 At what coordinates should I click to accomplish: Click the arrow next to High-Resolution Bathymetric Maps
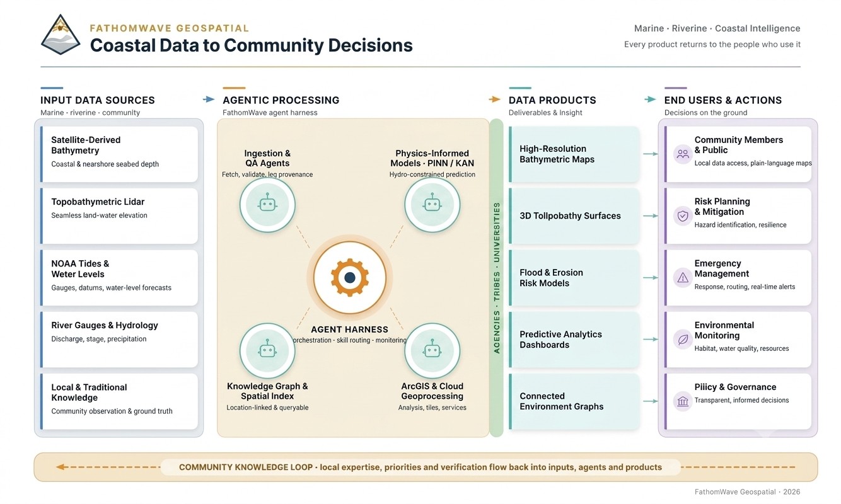click(651, 154)
